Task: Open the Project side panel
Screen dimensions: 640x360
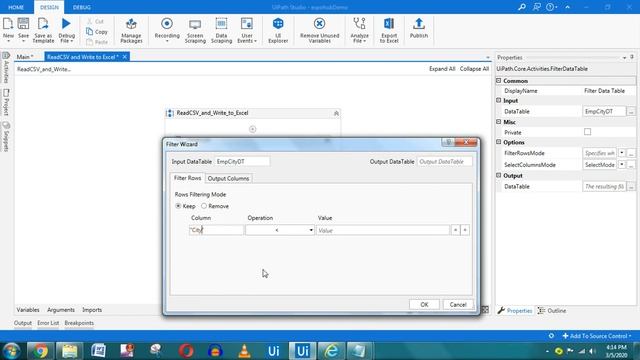Action: pos(6,102)
